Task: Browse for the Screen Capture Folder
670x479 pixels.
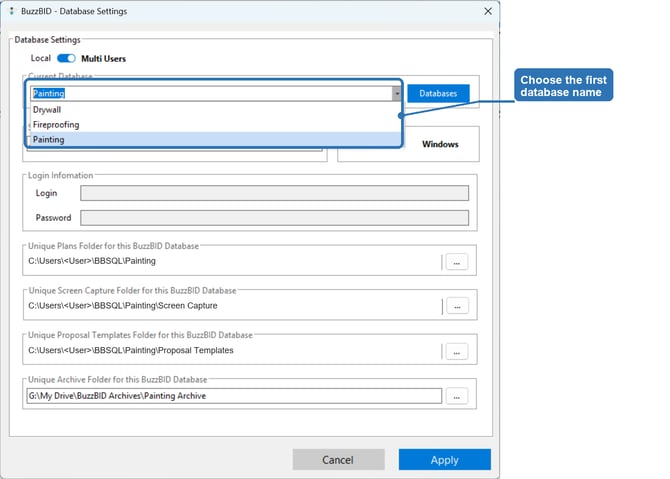Action: 457,306
